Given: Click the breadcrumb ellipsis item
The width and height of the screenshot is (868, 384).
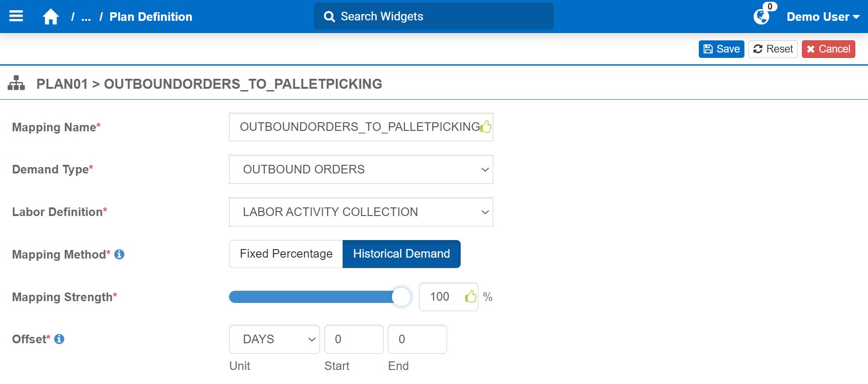Looking at the screenshot, I should (86, 17).
